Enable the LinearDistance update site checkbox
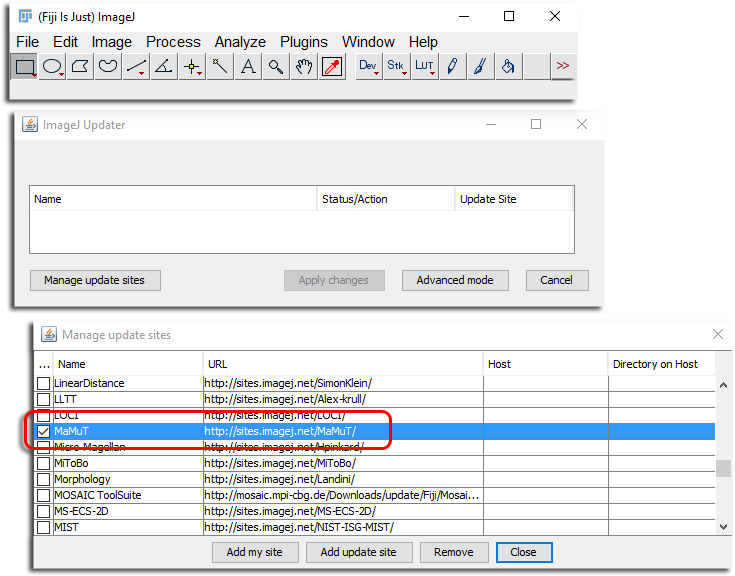This screenshot has height=576, width=735. [x=44, y=383]
